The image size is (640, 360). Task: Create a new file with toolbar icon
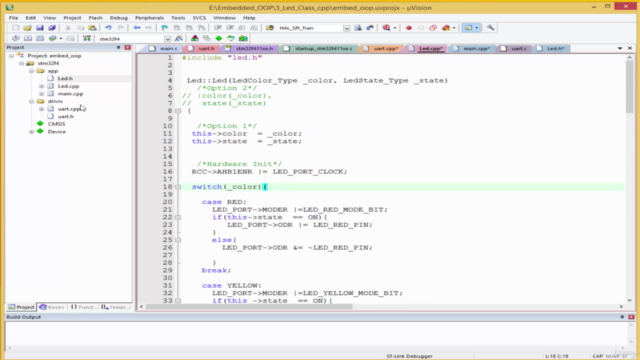tap(16, 28)
